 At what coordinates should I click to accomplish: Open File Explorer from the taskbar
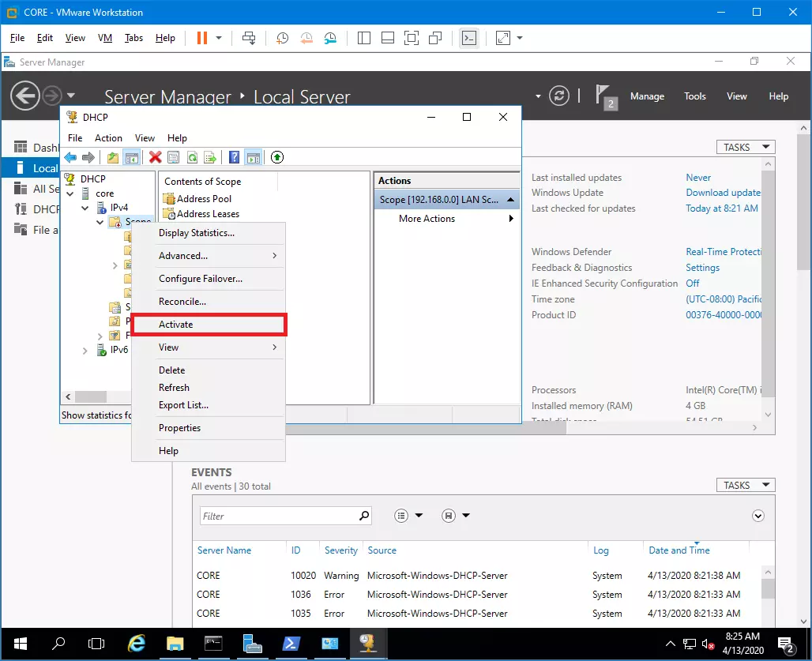(175, 644)
